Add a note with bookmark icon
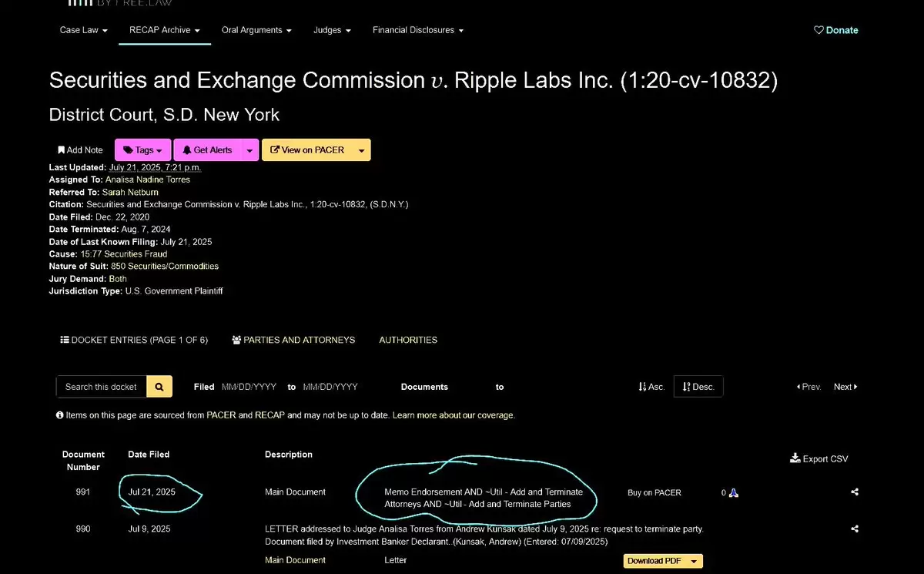Image resolution: width=924 pixels, height=574 pixels. [x=80, y=150]
